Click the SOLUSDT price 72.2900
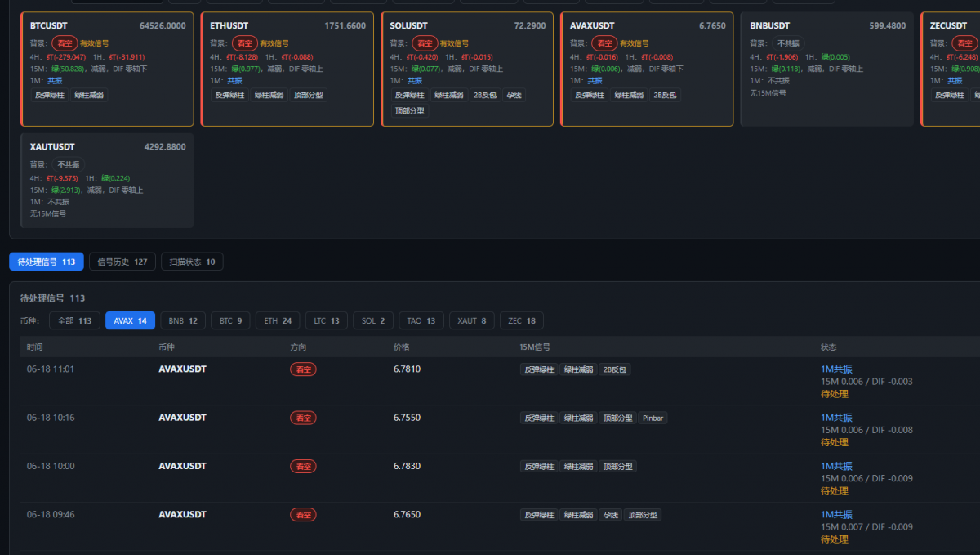Viewport: 980px width, 555px height. pos(530,26)
